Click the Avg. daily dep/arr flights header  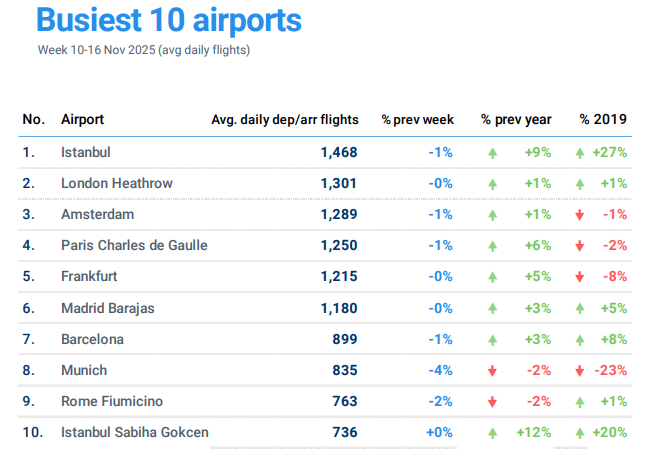[x=284, y=119]
